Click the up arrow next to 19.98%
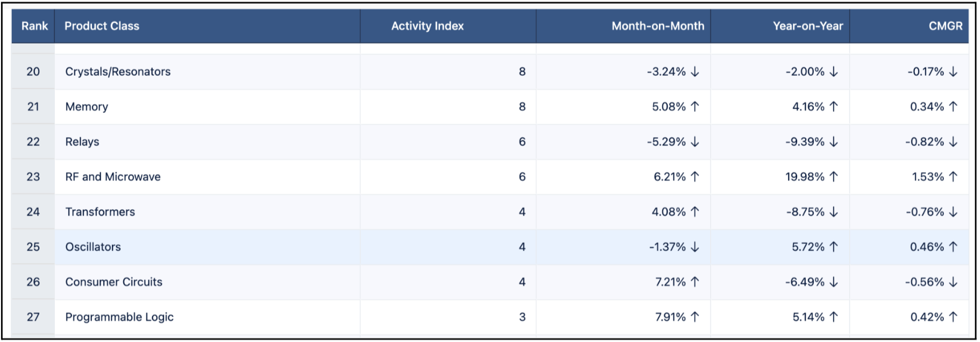This screenshot has height=342, width=980. pyautogui.click(x=834, y=177)
